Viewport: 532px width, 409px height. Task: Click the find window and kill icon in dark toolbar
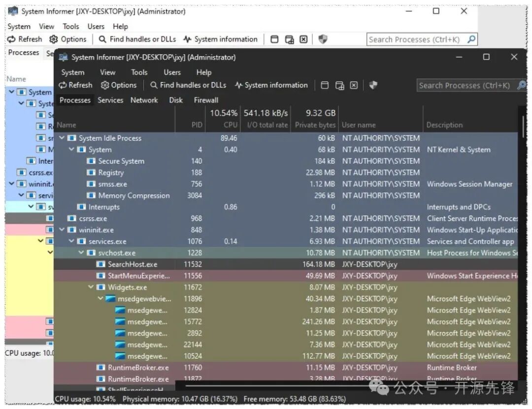[x=354, y=85]
